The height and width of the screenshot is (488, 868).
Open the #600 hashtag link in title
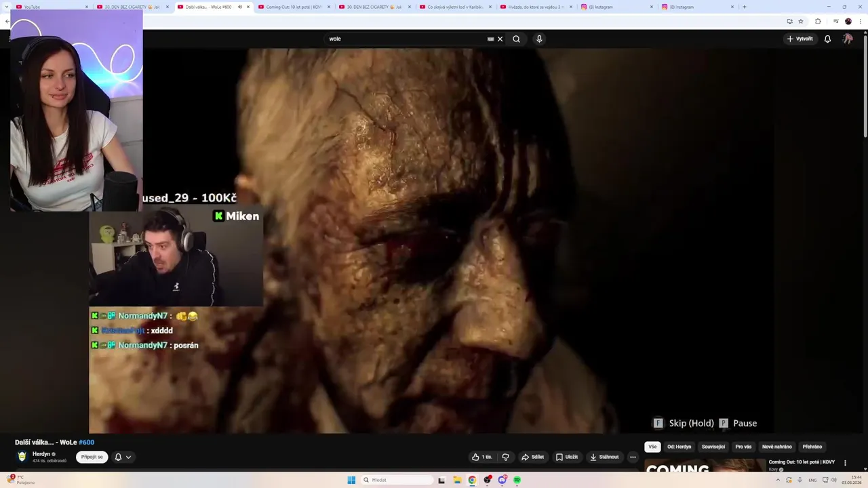[x=86, y=443]
